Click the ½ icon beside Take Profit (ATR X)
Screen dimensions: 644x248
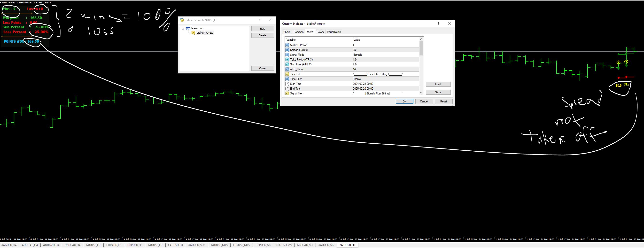287,60
